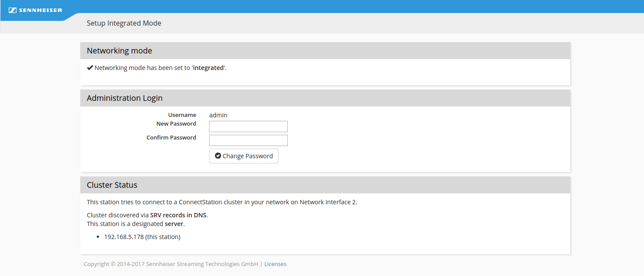The height and width of the screenshot is (276, 644).
Task: Click the Confirm Password label
Action: (171, 138)
